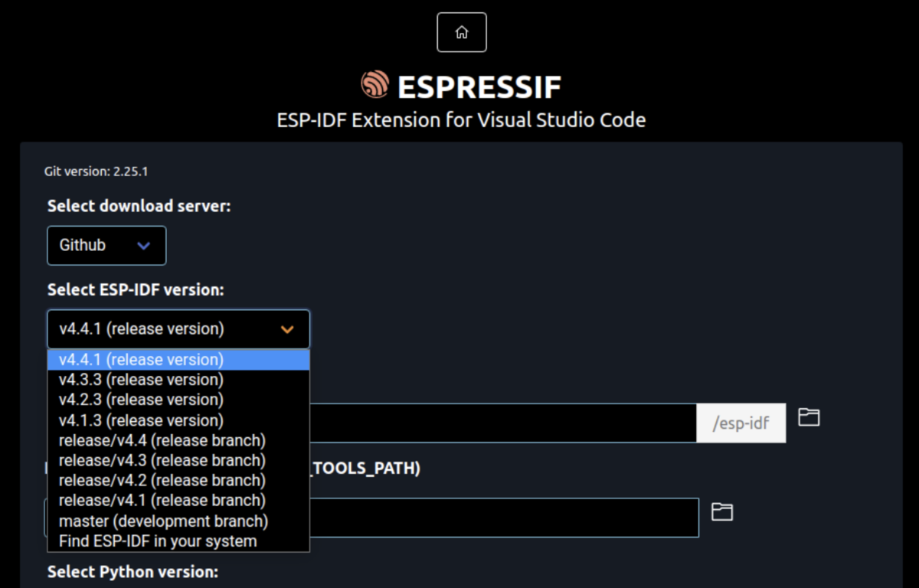Click ESP-IDF Extension for Visual Studio Code heading
The height and width of the screenshot is (588, 919).
point(461,120)
